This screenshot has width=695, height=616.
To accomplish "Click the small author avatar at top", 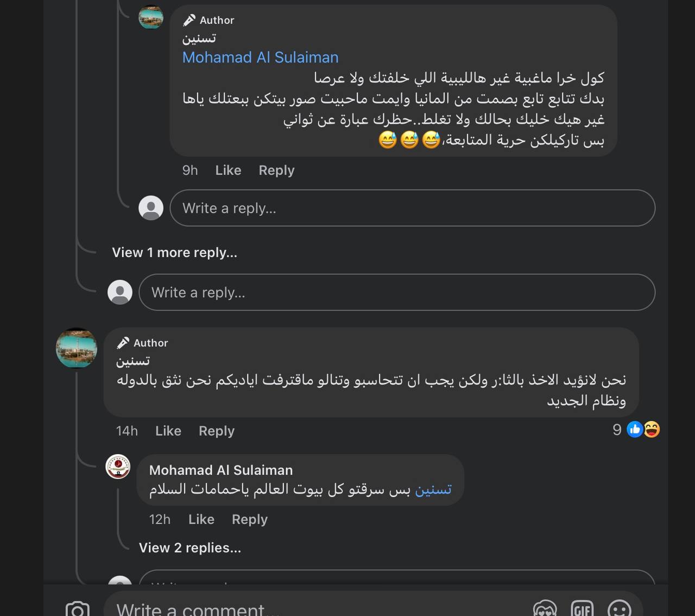I will coord(151,17).
